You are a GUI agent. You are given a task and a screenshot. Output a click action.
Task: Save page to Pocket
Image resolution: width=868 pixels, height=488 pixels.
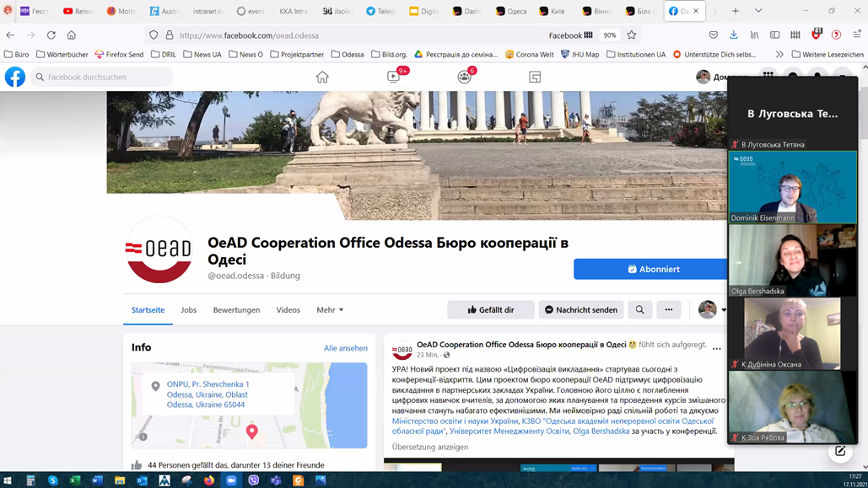(x=714, y=35)
